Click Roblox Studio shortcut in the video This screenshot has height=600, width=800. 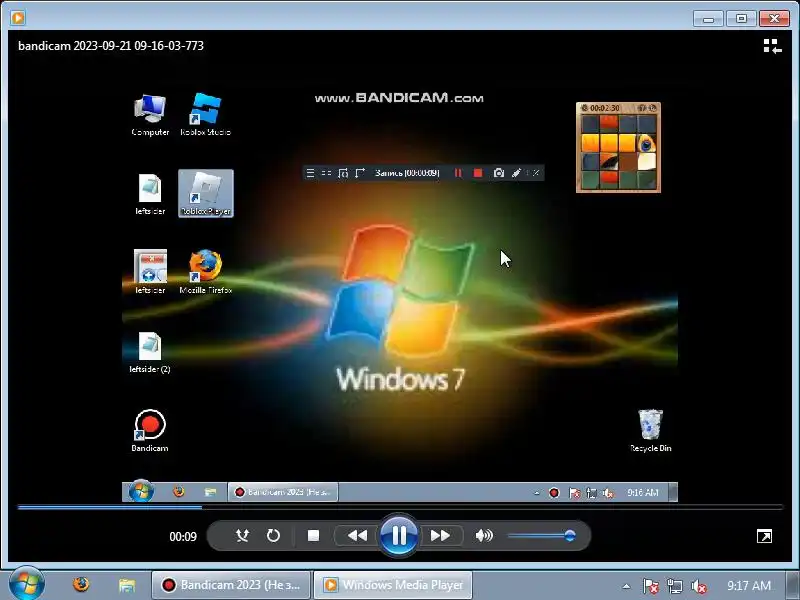(x=206, y=115)
